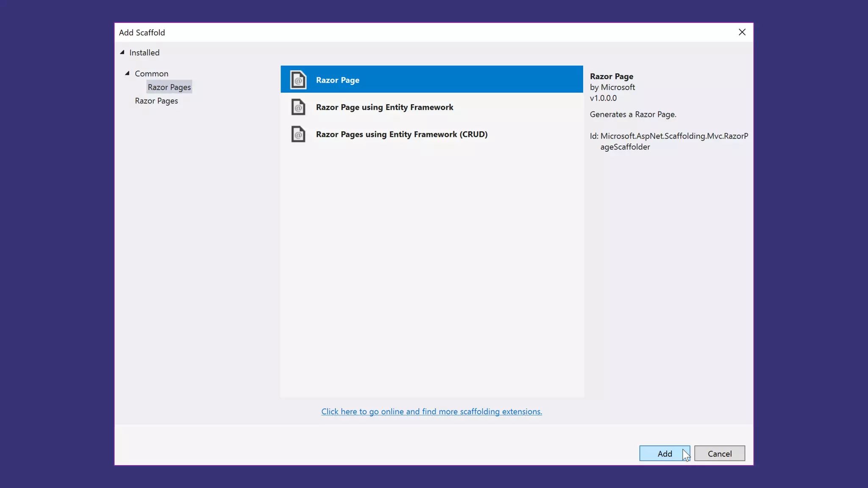
Task: Select top-level Razor Pages category below Common
Action: point(156,101)
